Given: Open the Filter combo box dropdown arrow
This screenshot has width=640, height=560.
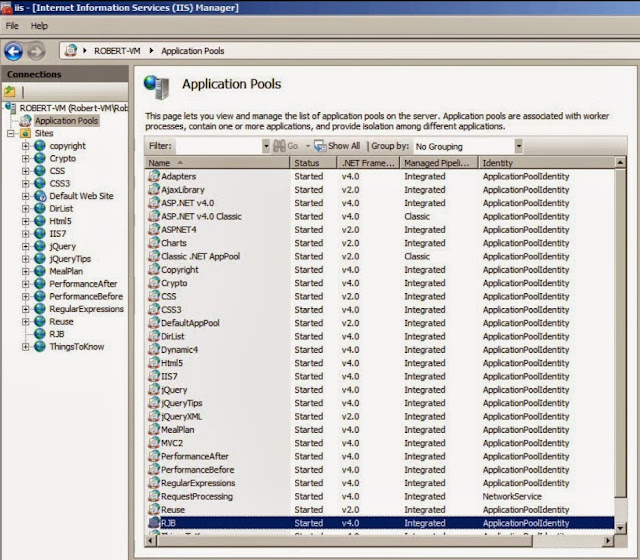Looking at the screenshot, I should coord(266,146).
